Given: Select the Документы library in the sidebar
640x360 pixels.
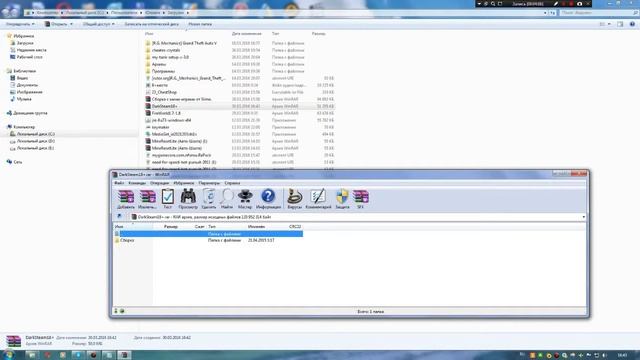Looking at the screenshot, I should click(x=27, y=85).
